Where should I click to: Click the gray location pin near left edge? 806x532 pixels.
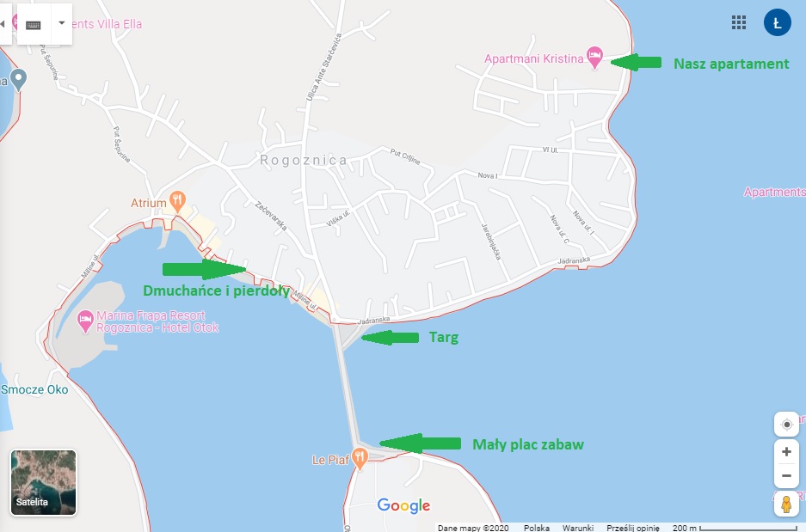point(19,80)
